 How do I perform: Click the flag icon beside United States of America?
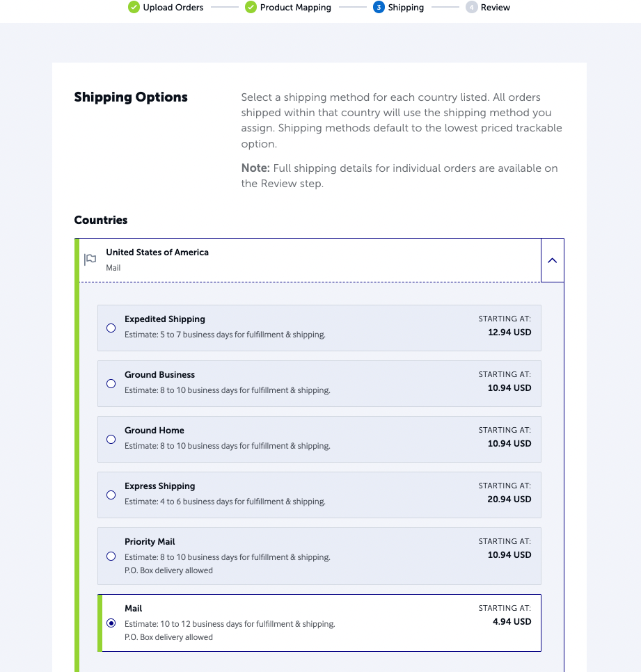click(x=90, y=259)
